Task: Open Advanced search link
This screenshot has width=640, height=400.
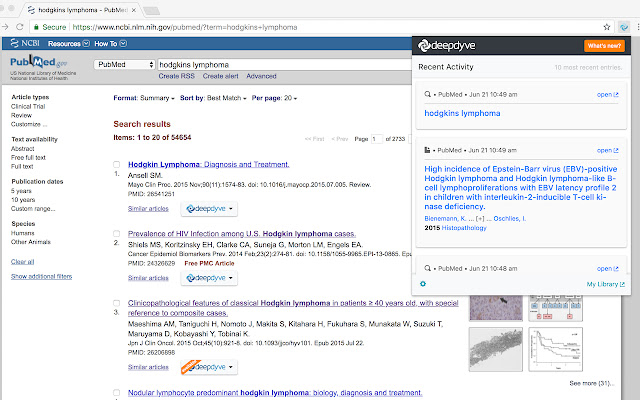Action: 261,76
